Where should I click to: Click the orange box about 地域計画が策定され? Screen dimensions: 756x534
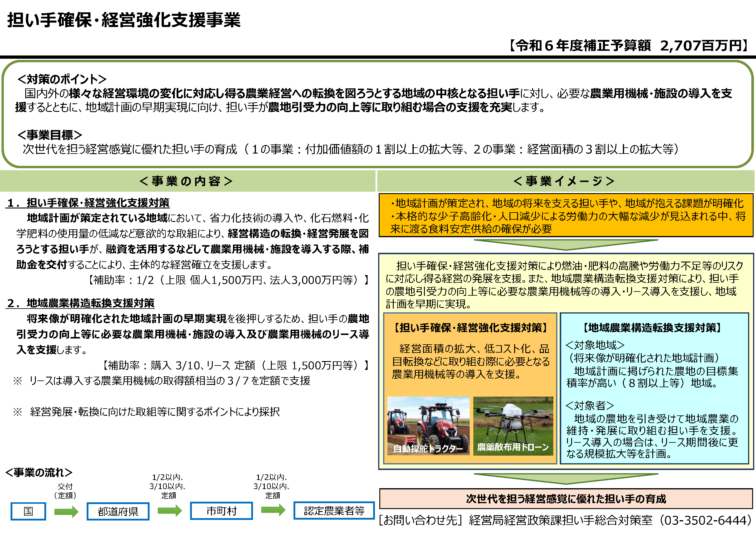(566, 215)
